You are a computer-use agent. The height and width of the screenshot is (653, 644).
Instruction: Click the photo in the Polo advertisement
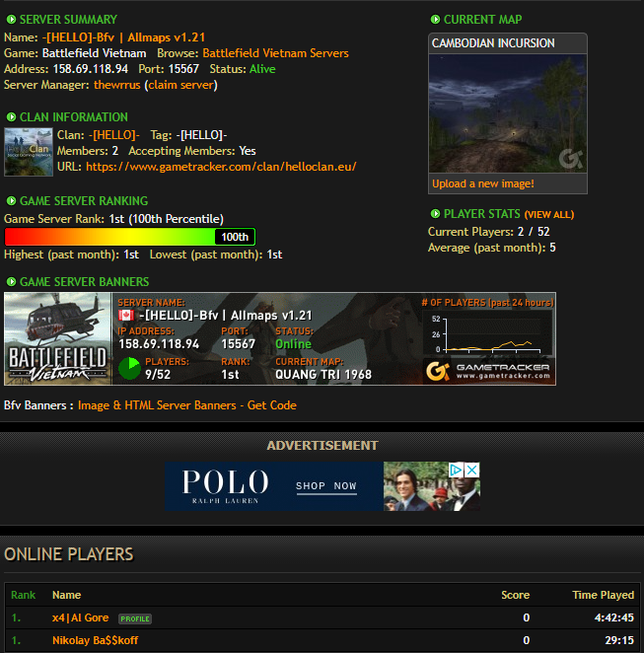pyautogui.click(x=431, y=486)
